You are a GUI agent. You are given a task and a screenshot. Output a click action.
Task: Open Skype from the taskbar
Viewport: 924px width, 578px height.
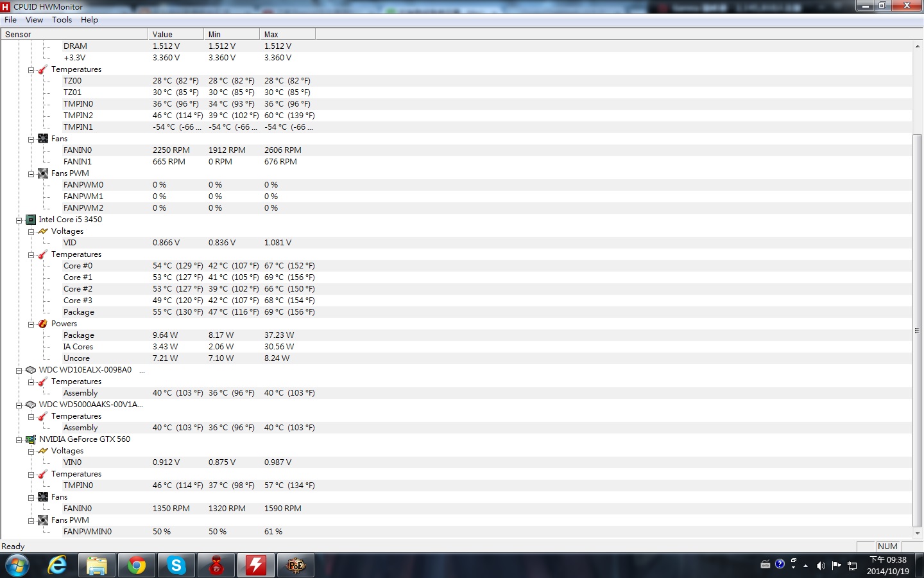point(176,566)
